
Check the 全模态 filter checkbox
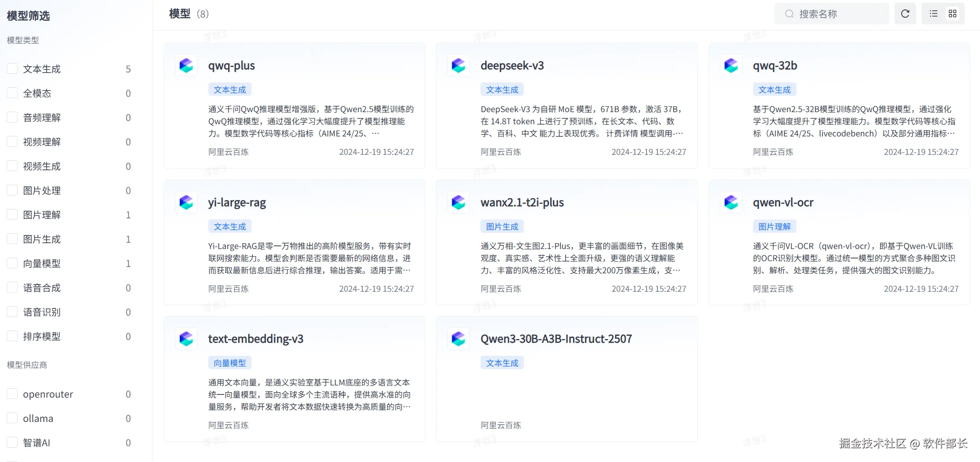point(12,93)
